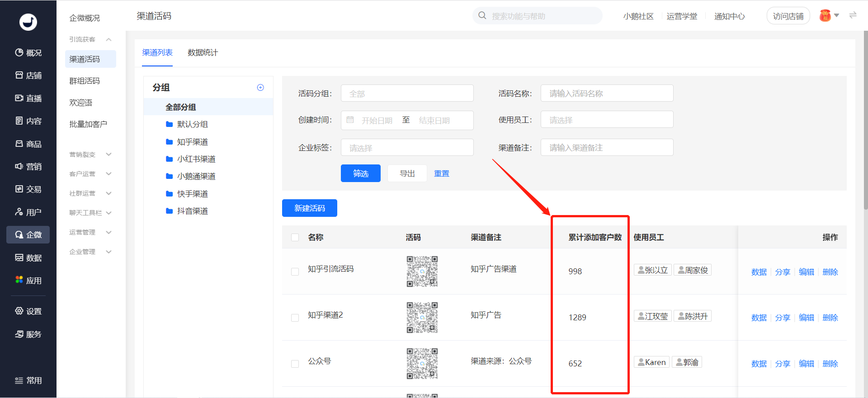Open the 商品 products sidebar section

tap(28, 144)
